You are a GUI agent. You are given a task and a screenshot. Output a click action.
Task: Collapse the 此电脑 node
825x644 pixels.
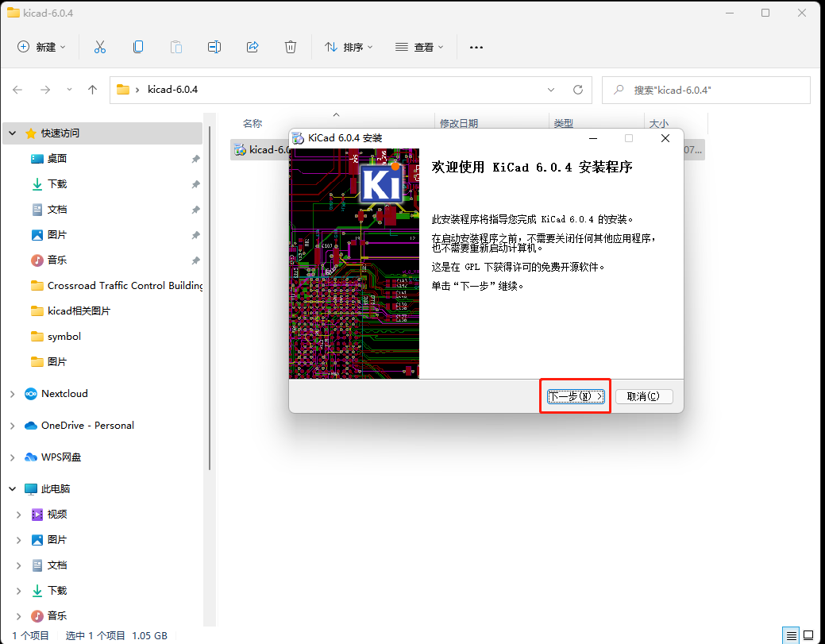click(x=13, y=489)
